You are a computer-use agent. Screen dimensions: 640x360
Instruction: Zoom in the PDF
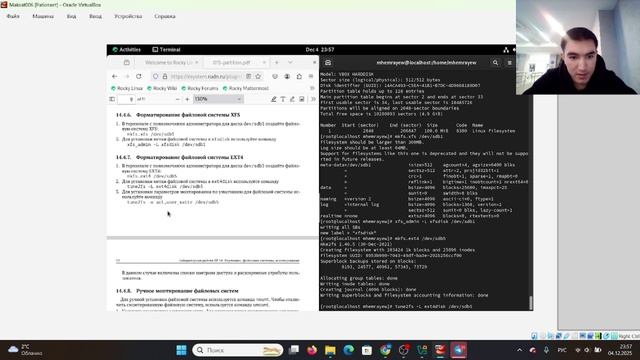pyautogui.click(x=187, y=99)
